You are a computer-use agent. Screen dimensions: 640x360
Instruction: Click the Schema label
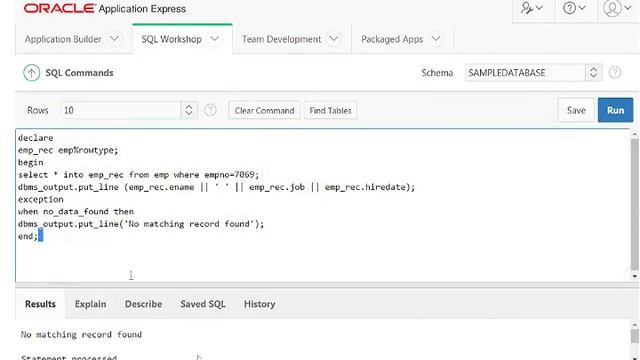[x=437, y=73]
